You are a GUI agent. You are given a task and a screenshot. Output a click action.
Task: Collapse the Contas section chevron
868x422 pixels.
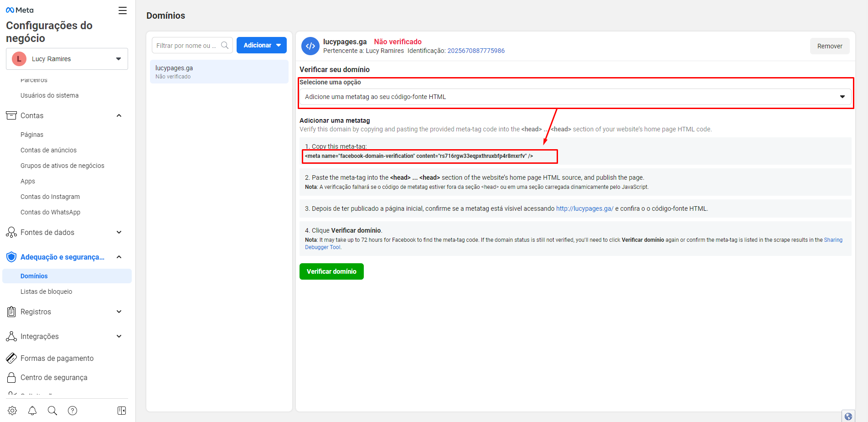[x=119, y=115]
